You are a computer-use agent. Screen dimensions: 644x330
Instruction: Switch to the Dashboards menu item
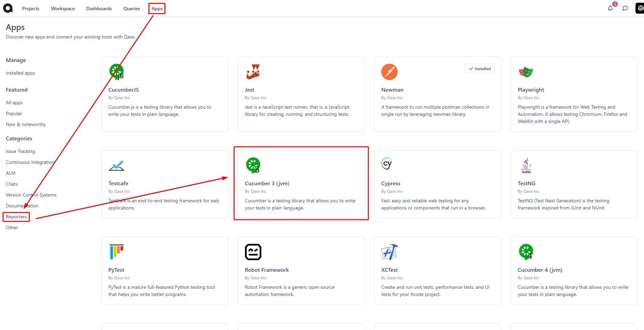click(x=99, y=9)
